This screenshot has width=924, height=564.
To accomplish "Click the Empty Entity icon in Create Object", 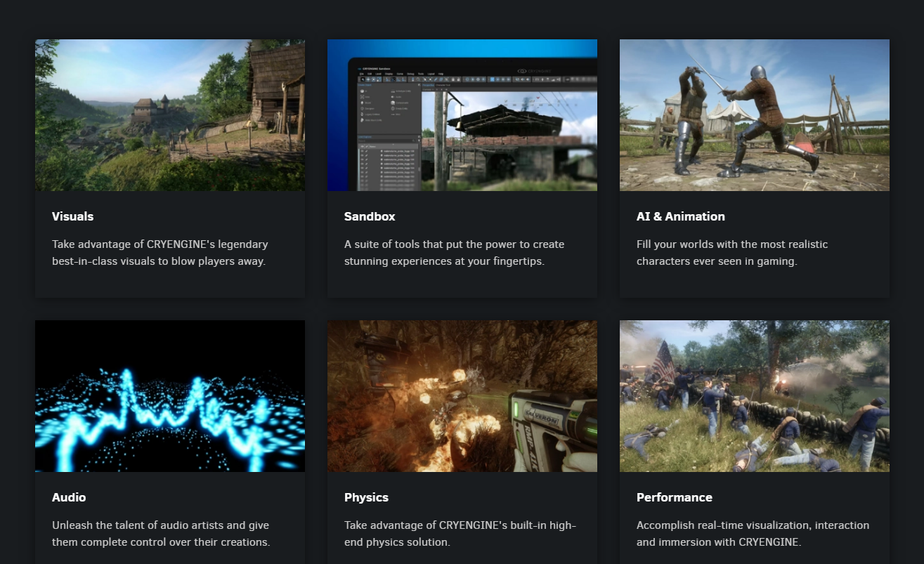I will 392,108.
